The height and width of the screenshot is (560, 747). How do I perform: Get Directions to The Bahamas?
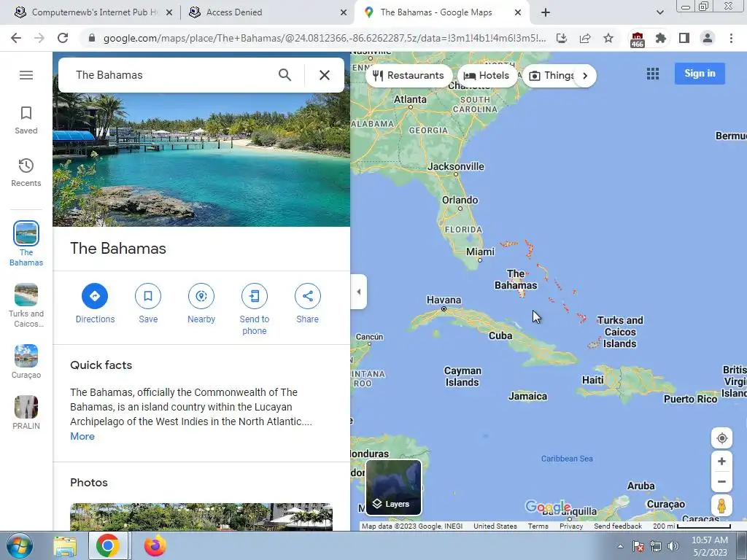point(95,303)
